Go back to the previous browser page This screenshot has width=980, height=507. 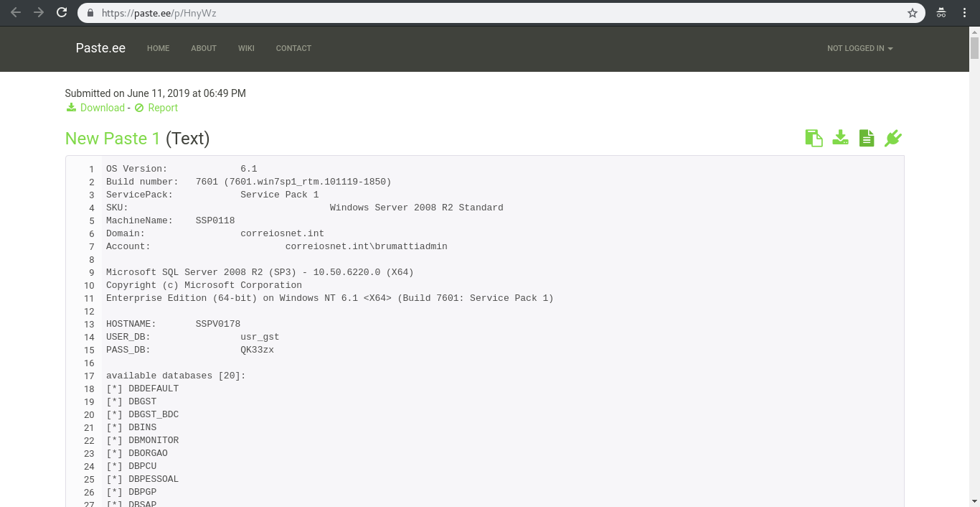point(16,13)
